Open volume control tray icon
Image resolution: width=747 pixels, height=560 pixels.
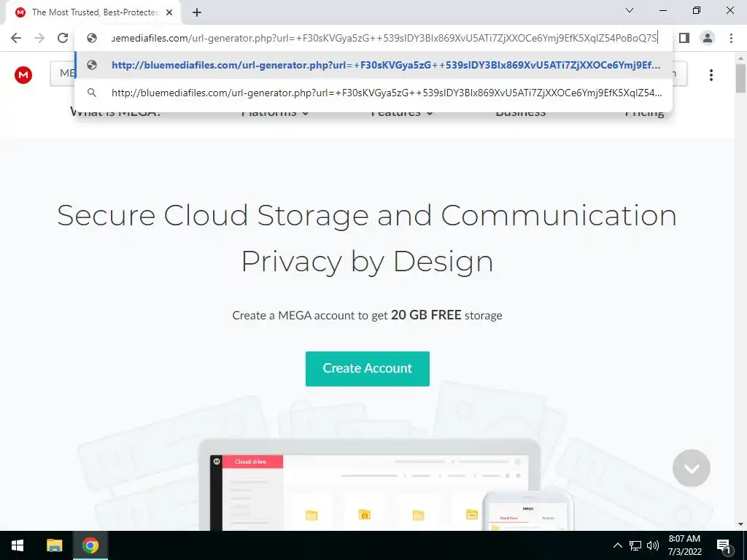653,545
